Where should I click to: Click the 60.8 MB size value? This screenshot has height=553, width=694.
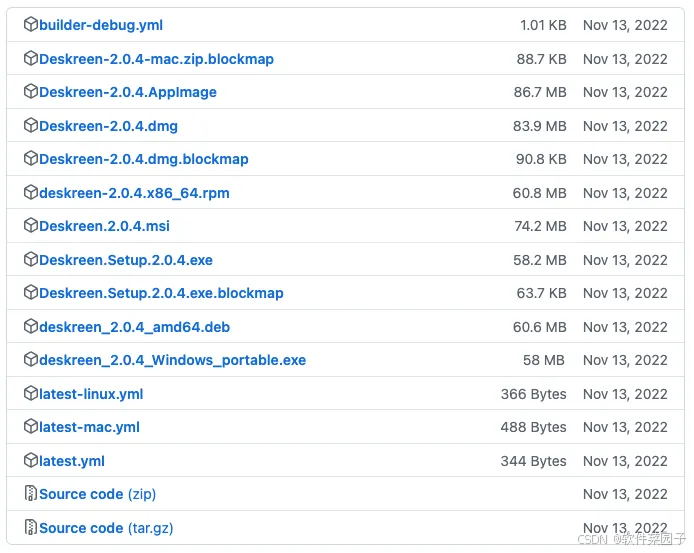[x=540, y=193]
